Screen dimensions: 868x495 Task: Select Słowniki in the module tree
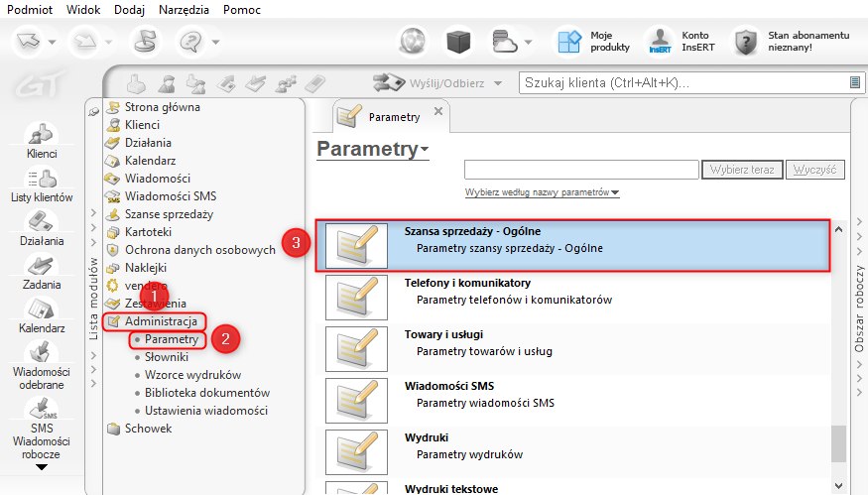(x=166, y=357)
